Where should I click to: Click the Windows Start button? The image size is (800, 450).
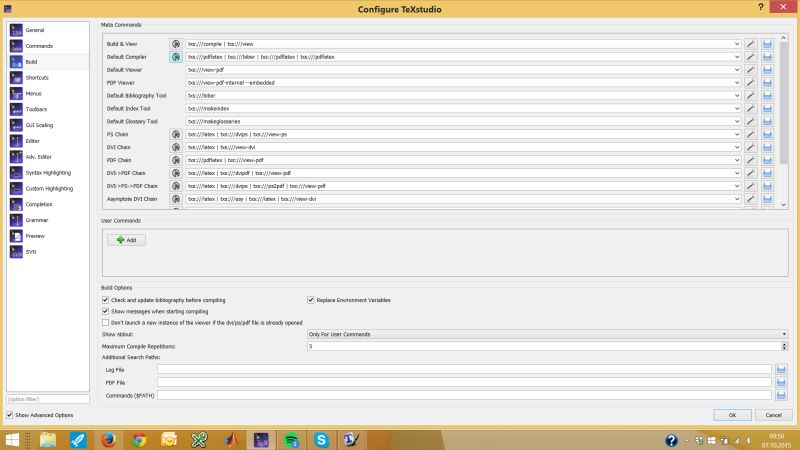click(12, 439)
